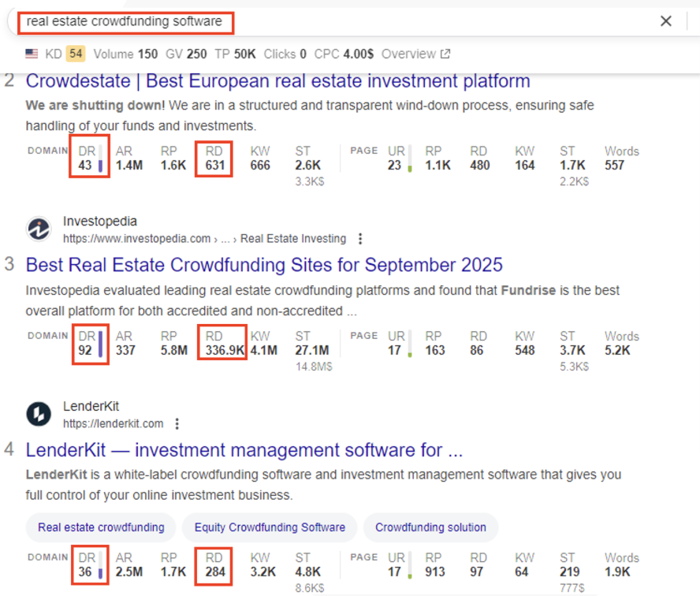Click Crowdestate domain AR value 1.4M
Screen dimensions: 700x596
[x=129, y=166]
